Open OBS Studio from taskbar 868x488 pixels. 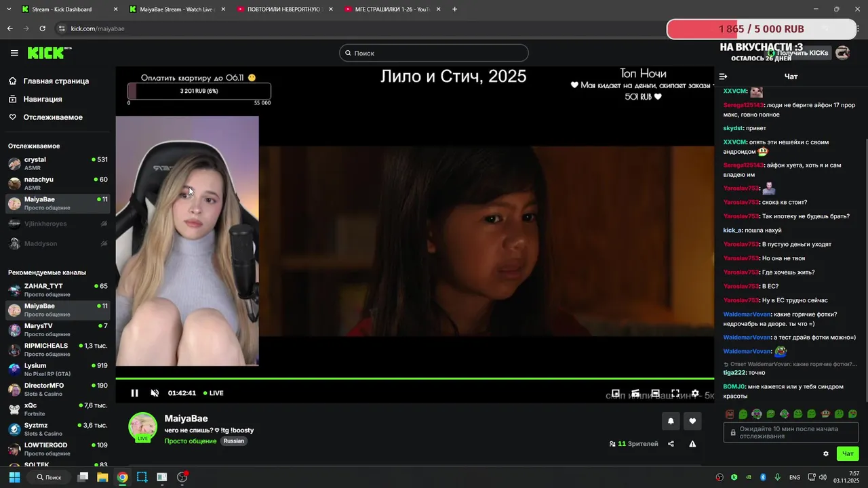pos(182,477)
